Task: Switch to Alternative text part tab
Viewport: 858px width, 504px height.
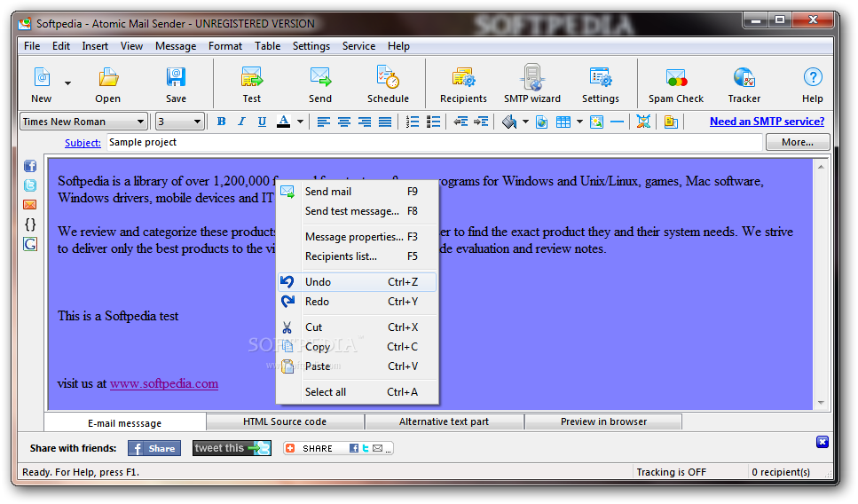Action: [x=444, y=421]
